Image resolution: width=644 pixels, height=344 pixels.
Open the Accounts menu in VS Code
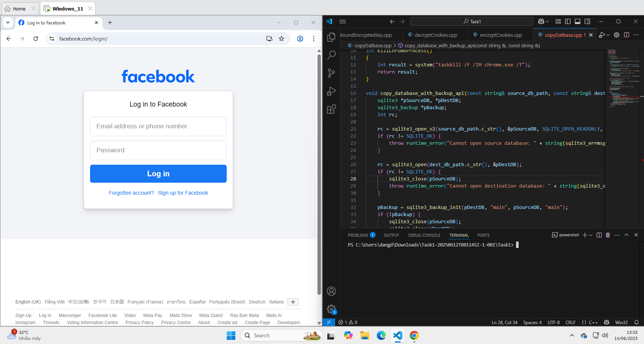tap(331, 291)
